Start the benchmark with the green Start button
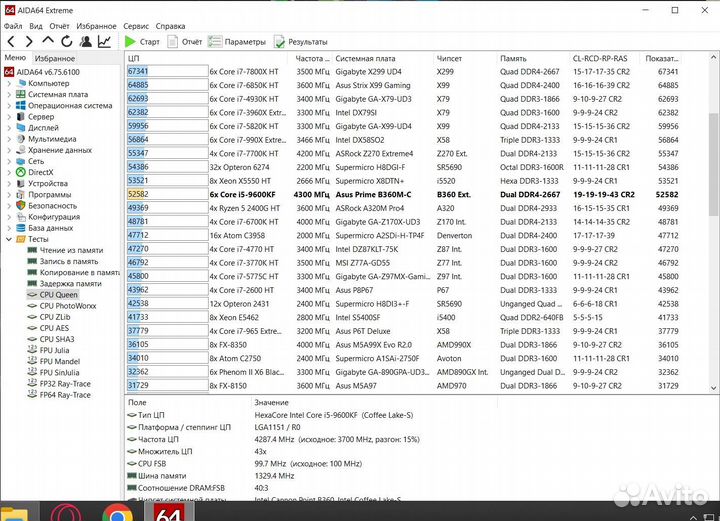 [x=142, y=42]
